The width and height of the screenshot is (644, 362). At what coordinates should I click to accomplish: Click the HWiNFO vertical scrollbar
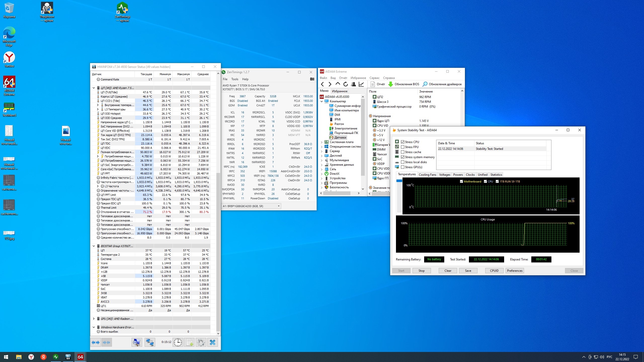click(x=218, y=251)
